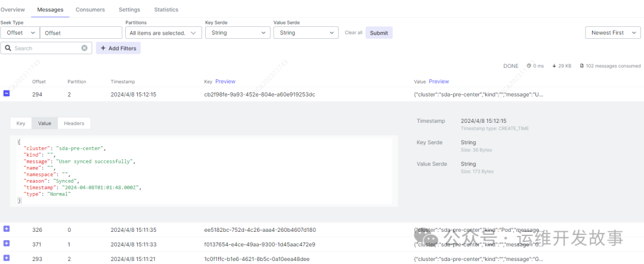
Task: Click offset value 293 in the table
Action: (37, 259)
